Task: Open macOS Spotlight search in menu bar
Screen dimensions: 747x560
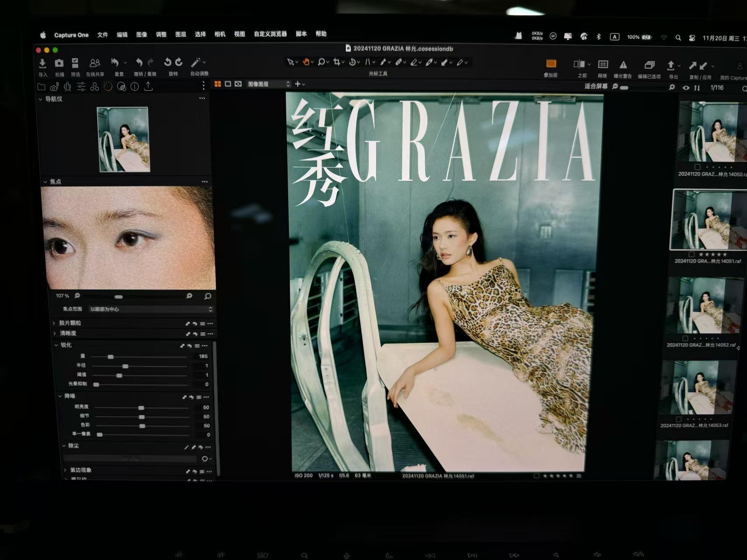Action: tap(678, 38)
